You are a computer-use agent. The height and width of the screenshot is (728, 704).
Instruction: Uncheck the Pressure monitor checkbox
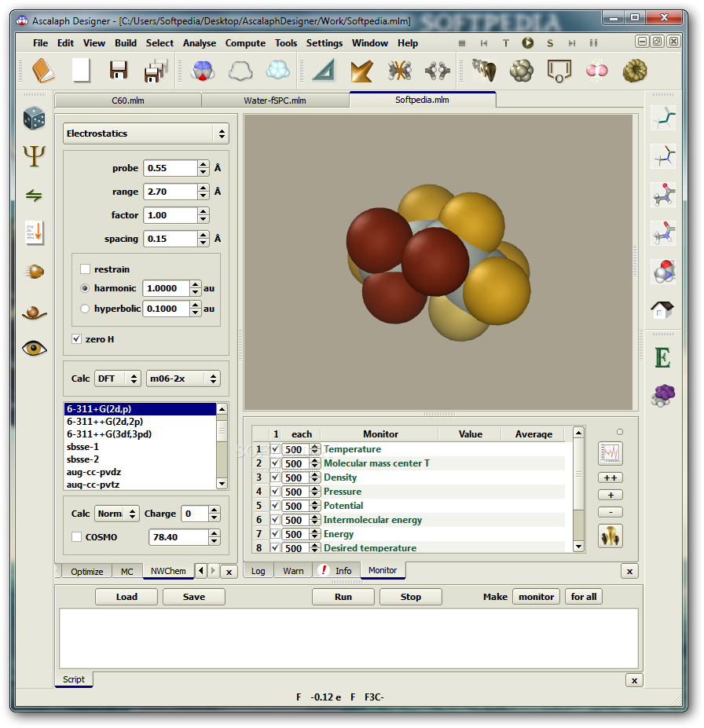pos(275,491)
